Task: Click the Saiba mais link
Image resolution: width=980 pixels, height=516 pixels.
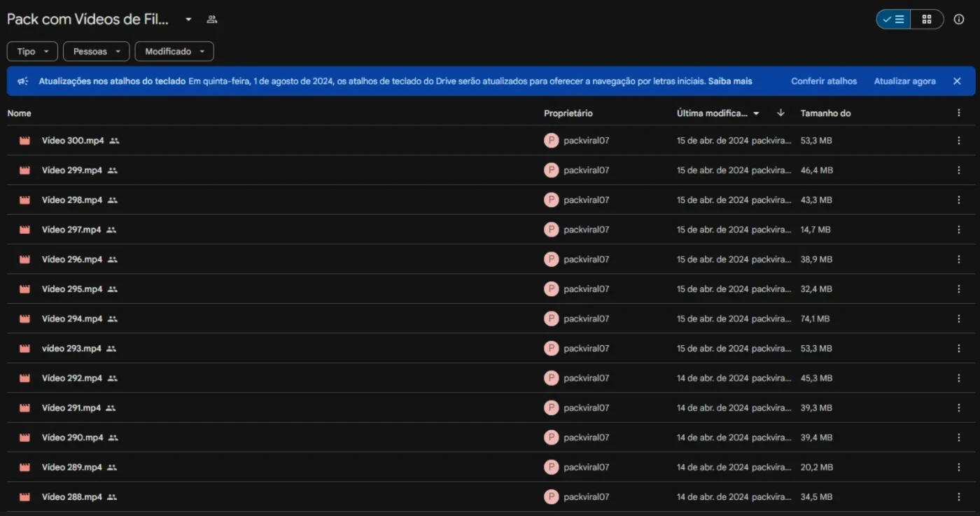Action: pyautogui.click(x=729, y=81)
